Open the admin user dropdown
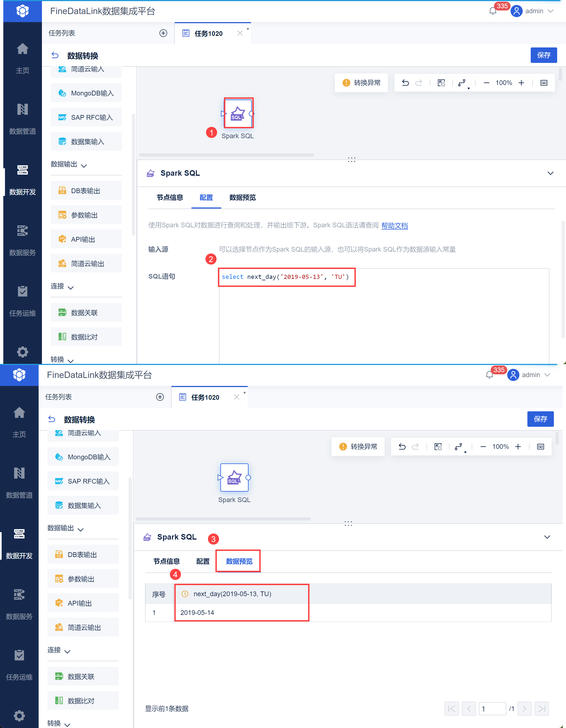The image size is (566, 728). click(534, 11)
